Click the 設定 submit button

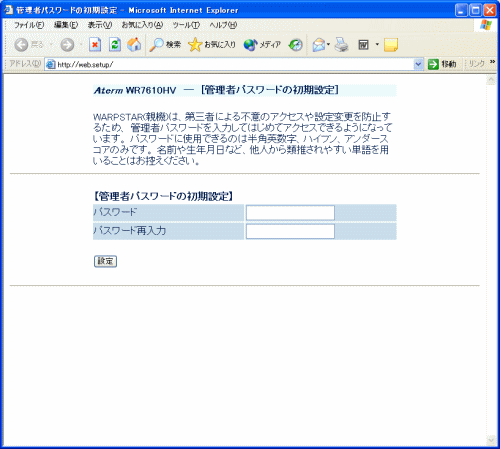(105, 261)
